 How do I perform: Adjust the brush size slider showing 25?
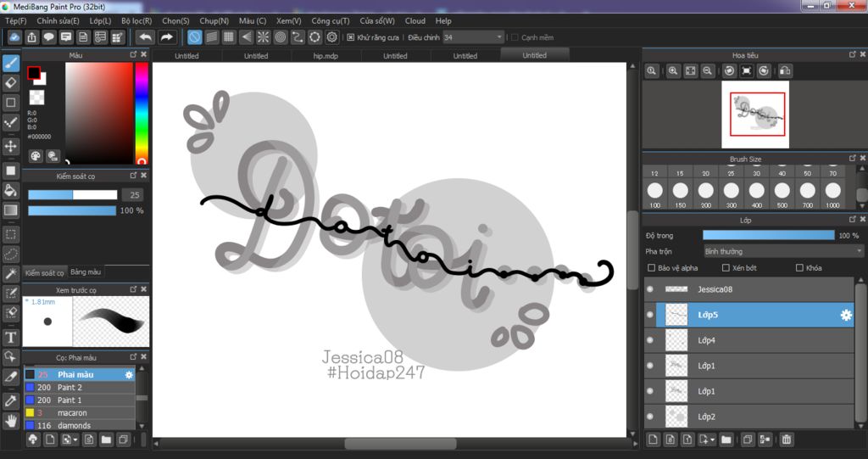[x=73, y=195]
